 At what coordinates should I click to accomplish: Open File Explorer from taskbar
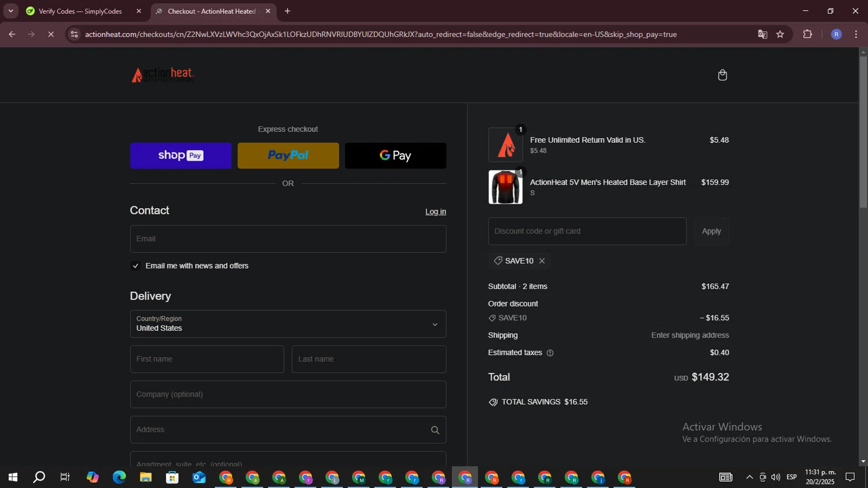(146, 477)
